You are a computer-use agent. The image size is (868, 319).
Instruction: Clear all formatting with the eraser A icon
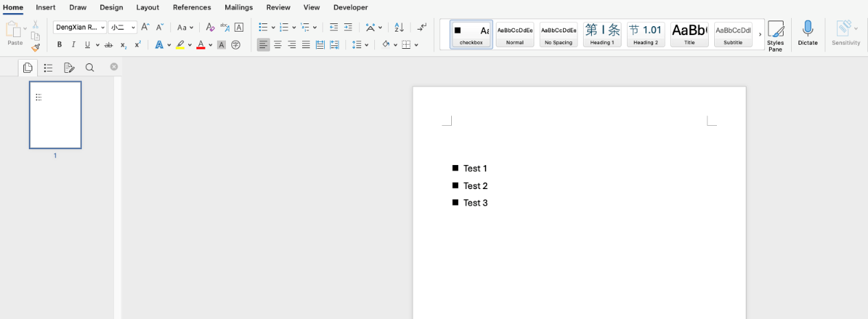210,27
